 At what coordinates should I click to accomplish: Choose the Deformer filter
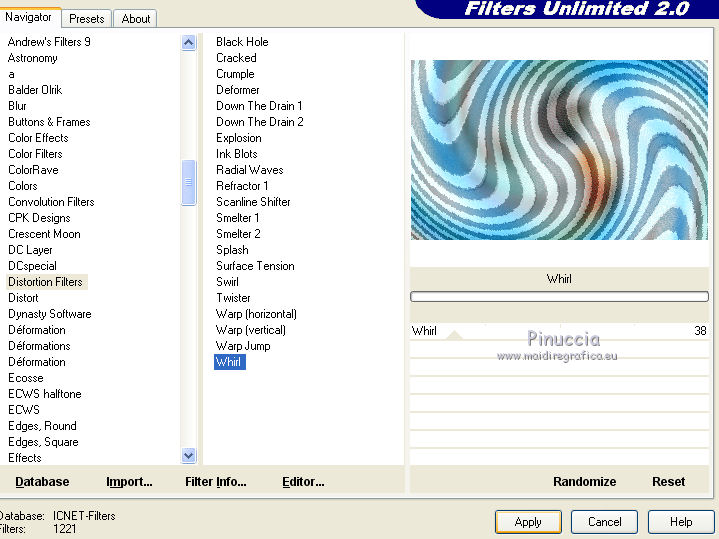coord(238,90)
